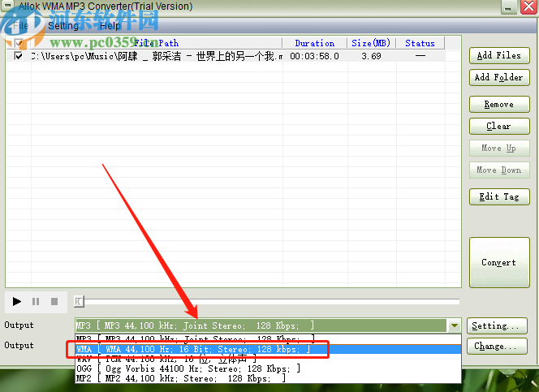This screenshot has height=392, width=539.
Task: Toggle the select-all checkbox in header
Action: pyautogui.click(x=19, y=43)
